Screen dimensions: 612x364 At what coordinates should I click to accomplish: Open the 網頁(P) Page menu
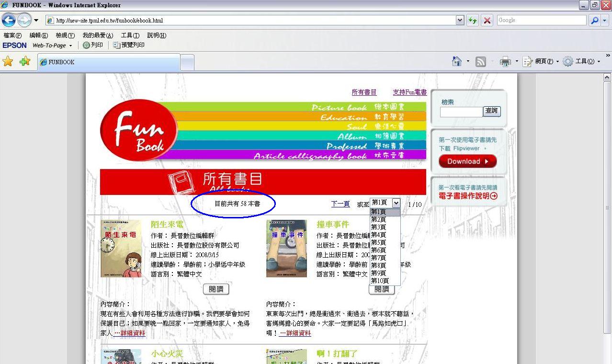541,61
